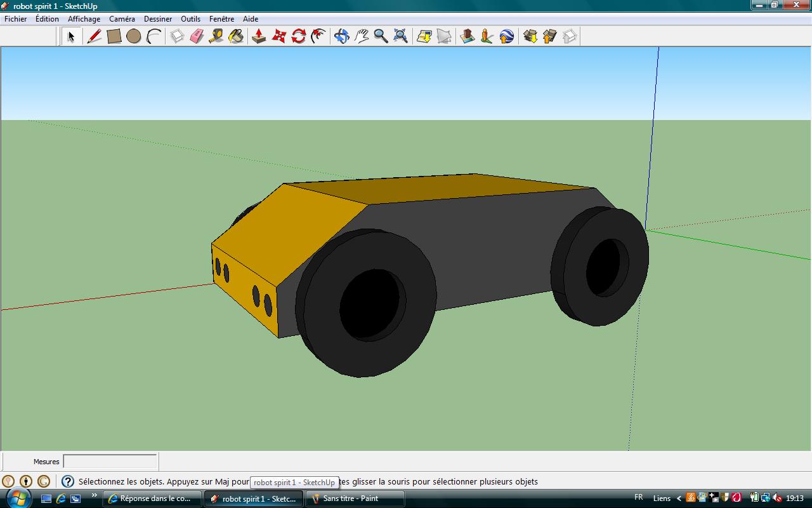The width and height of the screenshot is (812, 508).
Task: Open the Édition menu
Action: click(47, 19)
